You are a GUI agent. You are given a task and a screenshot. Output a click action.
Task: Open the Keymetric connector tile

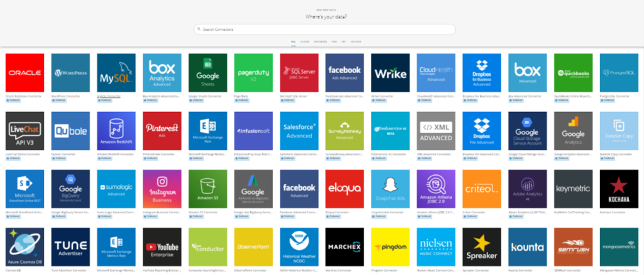tap(574, 189)
